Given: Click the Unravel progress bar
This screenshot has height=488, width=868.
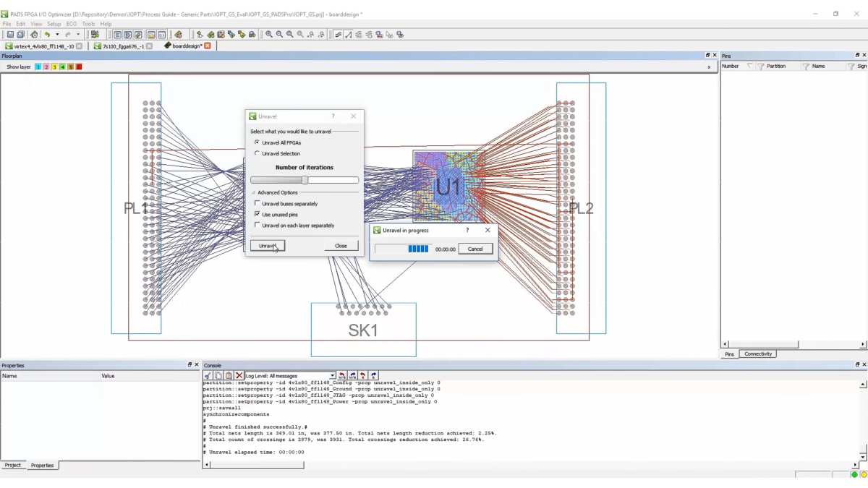Looking at the screenshot, I should point(403,249).
